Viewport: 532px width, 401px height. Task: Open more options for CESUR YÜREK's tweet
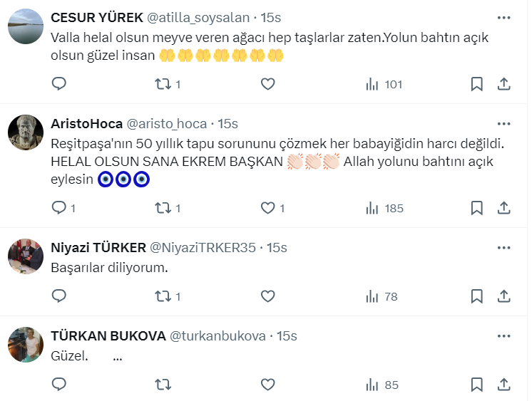click(503, 17)
